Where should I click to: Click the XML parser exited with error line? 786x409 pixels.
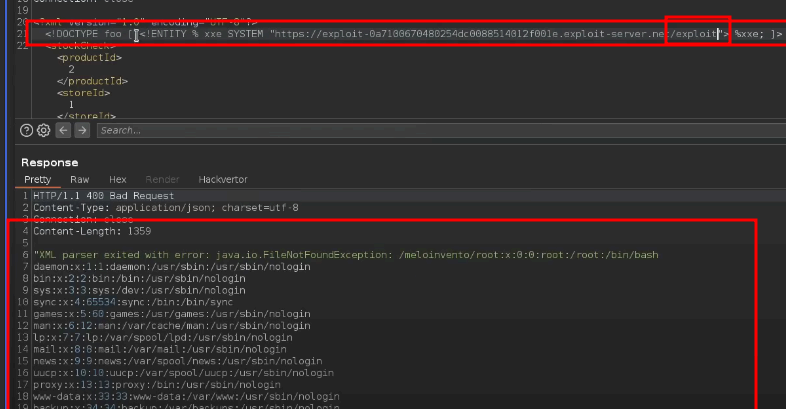(346, 255)
